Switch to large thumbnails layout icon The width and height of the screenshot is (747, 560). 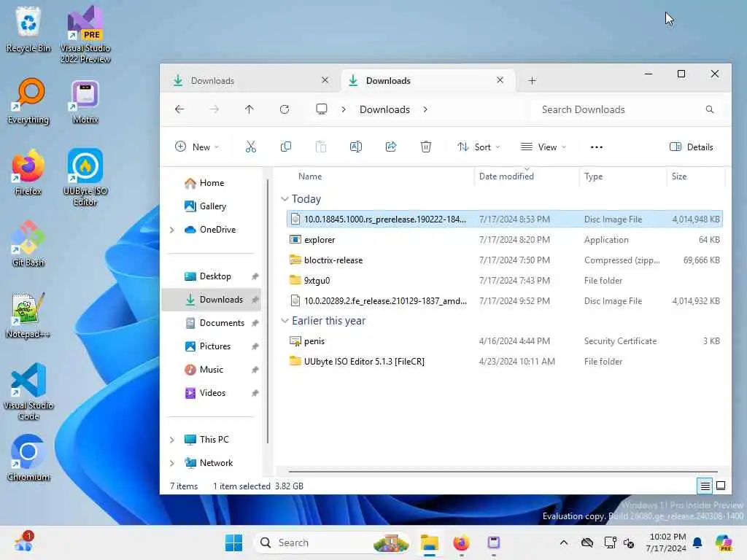tap(721, 486)
